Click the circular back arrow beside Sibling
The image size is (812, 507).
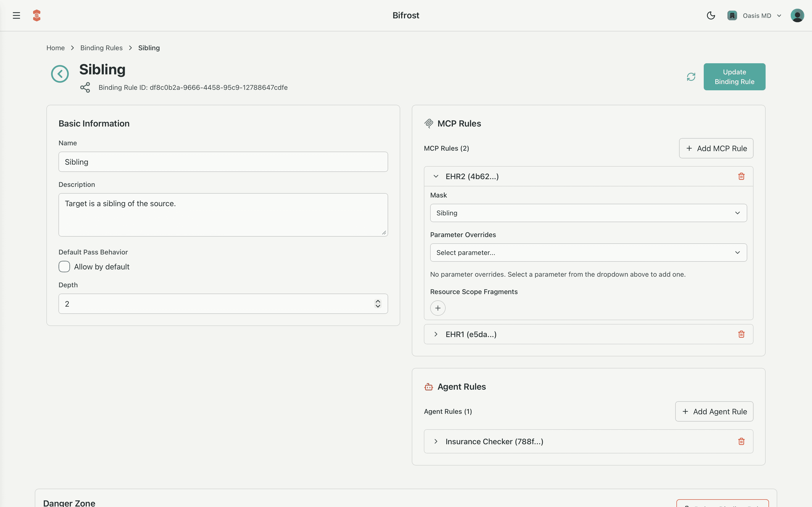tap(60, 74)
